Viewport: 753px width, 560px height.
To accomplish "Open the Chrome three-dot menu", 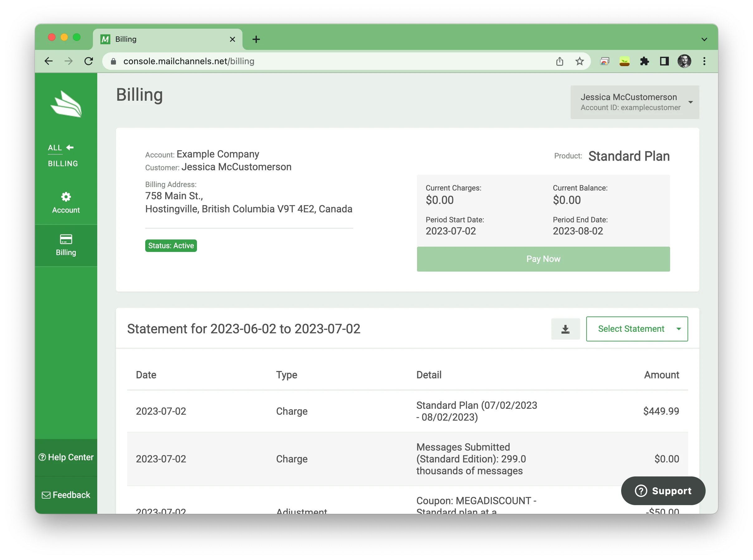I will pos(704,61).
